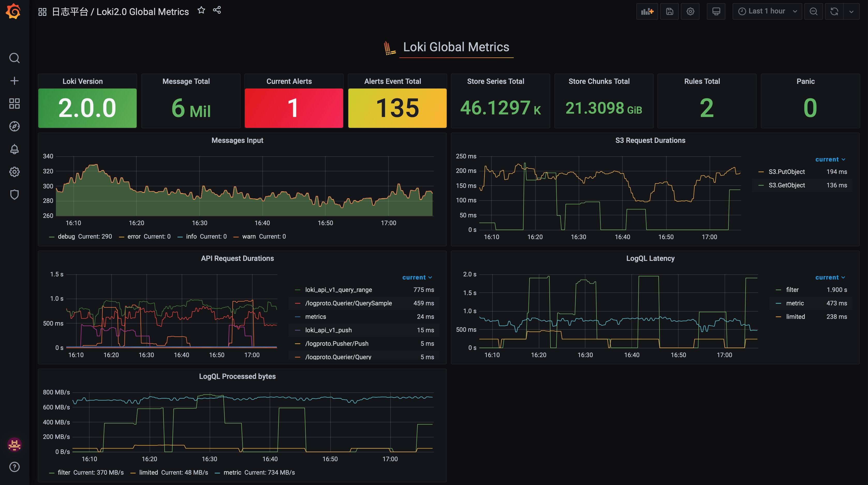The height and width of the screenshot is (485, 868).
Task: Open the Last 1 hour time picker
Action: click(x=767, y=11)
